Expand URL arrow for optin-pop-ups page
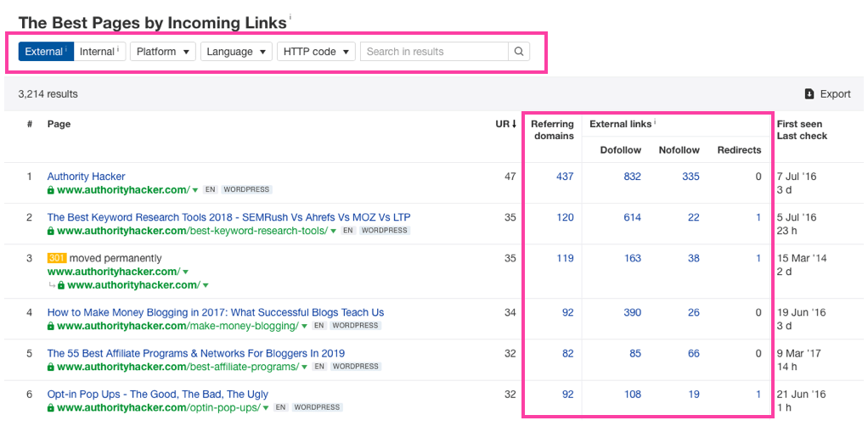 coord(266,408)
